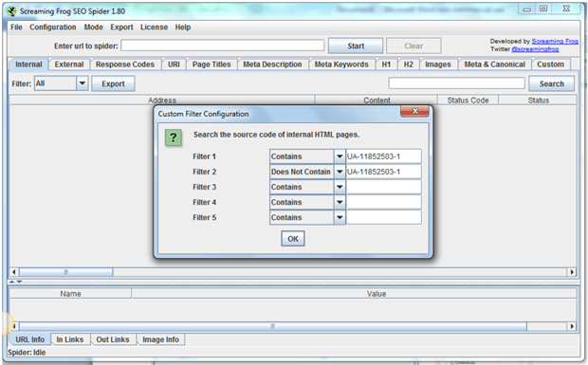Expand the Filter 2 Does Not Contain dropdown arrow
Image resolution: width=588 pixels, height=365 pixels.
click(340, 172)
